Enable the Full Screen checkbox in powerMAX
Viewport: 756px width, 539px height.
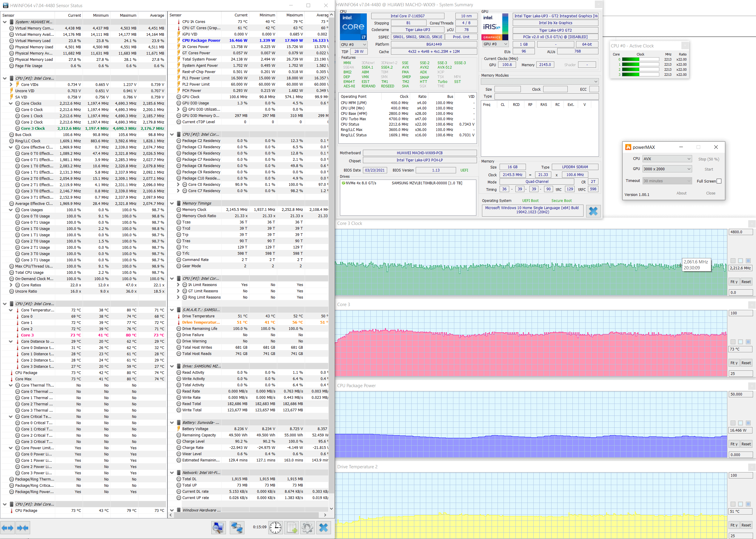pos(719,181)
